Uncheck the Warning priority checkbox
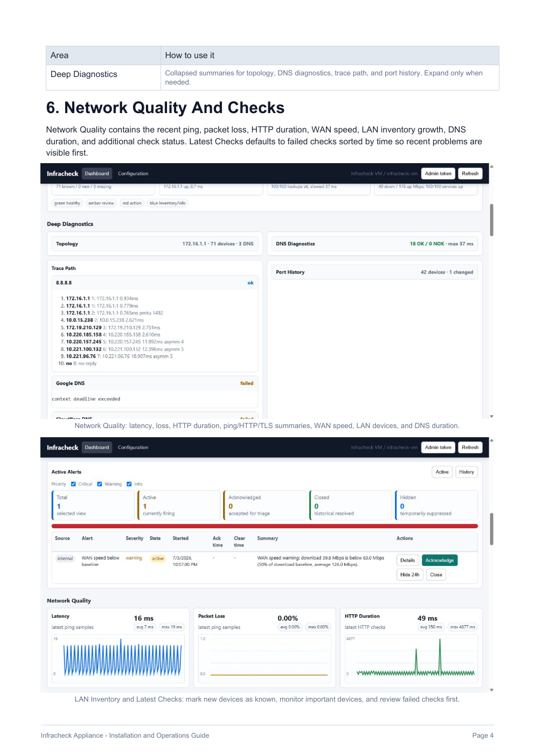Viewport: 535px width, 756px height. [x=100, y=484]
